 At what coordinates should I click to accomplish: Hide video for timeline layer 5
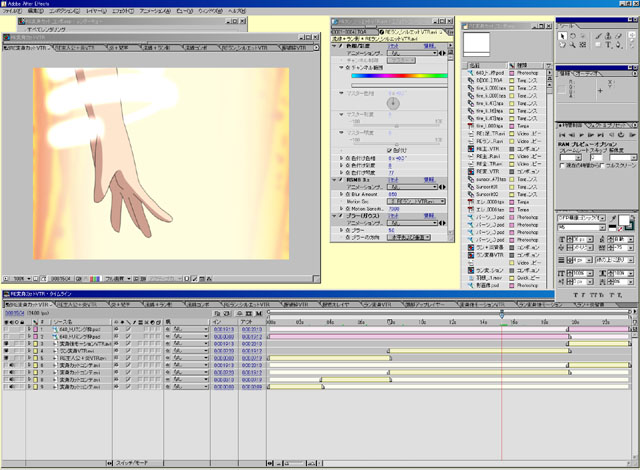6,358
